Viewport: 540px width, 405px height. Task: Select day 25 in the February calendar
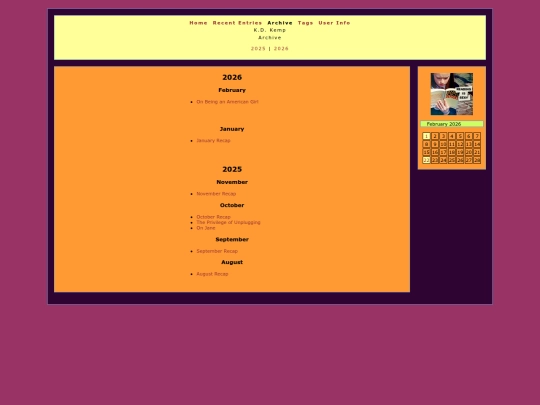(x=452, y=160)
